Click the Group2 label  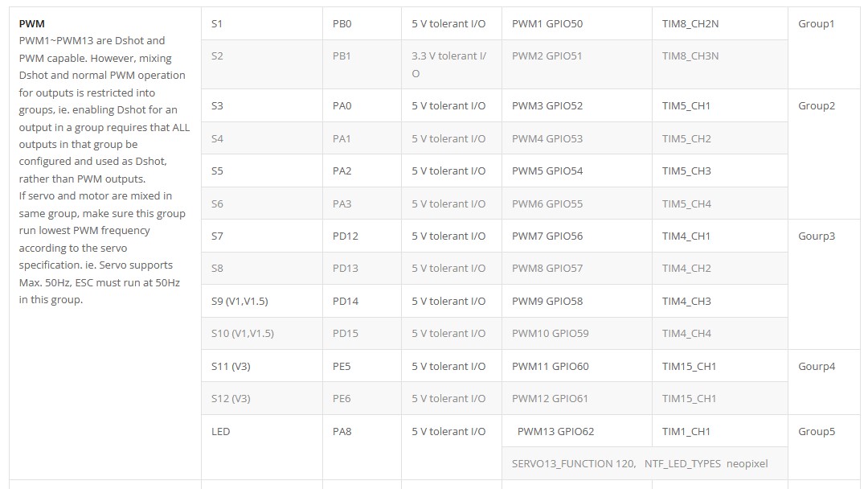pyautogui.click(x=816, y=106)
